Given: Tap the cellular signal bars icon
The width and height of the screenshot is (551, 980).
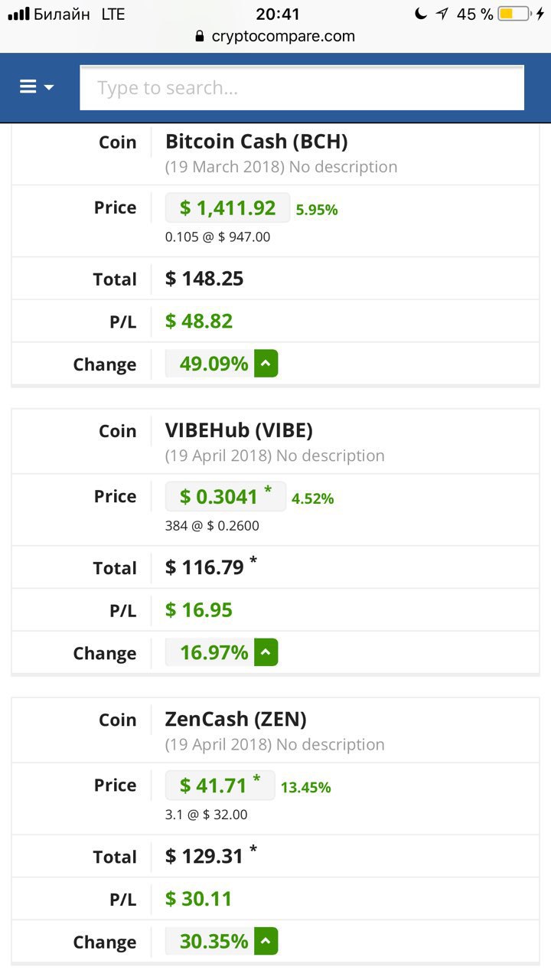Looking at the screenshot, I should point(18,14).
